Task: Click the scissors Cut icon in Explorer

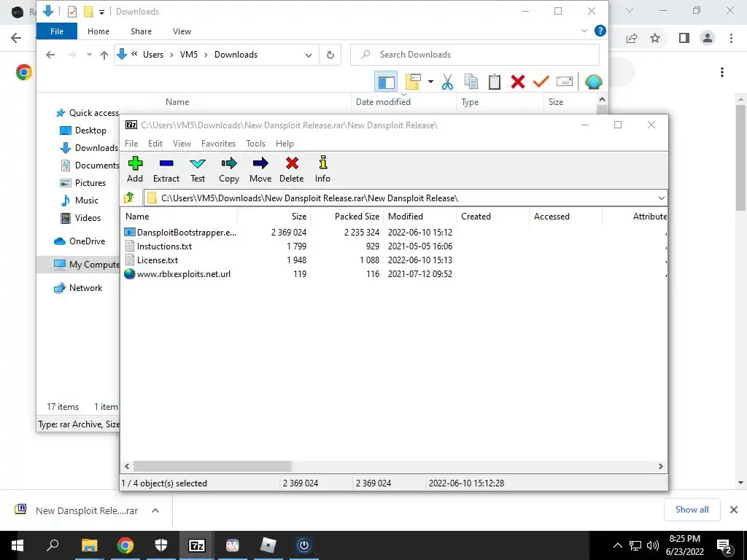Action: (447, 82)
